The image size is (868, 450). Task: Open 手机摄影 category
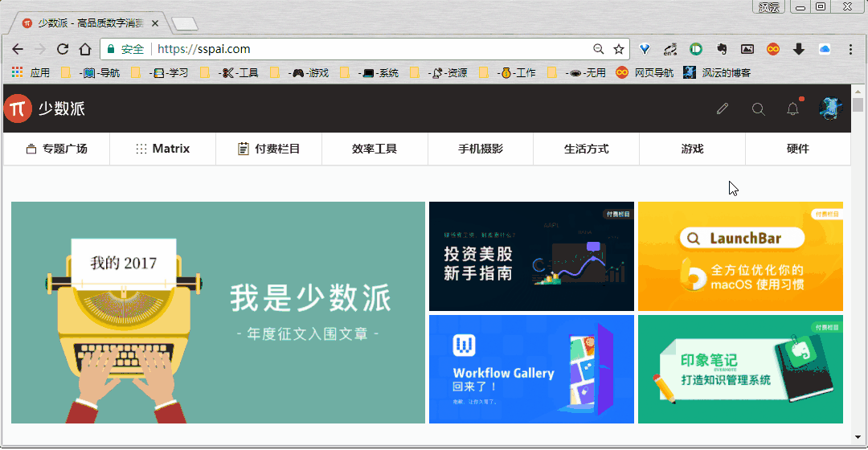[481, 149]
